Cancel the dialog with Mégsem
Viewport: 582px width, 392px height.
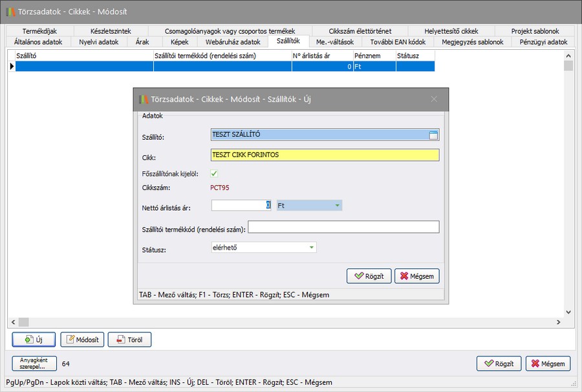pyautogui.click(x=417, y=276)
